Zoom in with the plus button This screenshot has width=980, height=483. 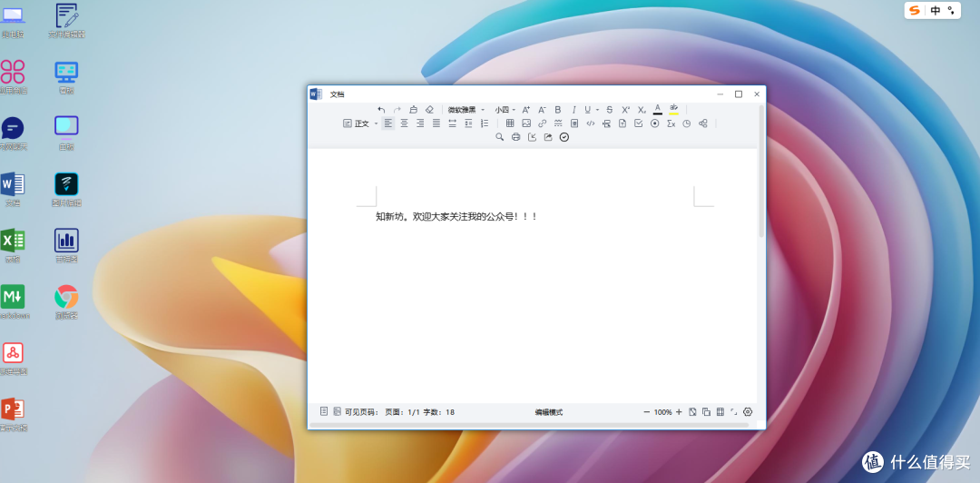pyautogui.click(x=680, y=412)
